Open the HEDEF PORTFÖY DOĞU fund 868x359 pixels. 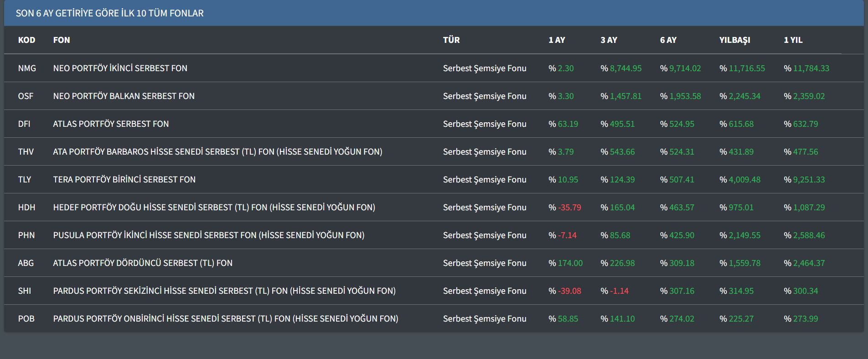[x=214, y=208]
